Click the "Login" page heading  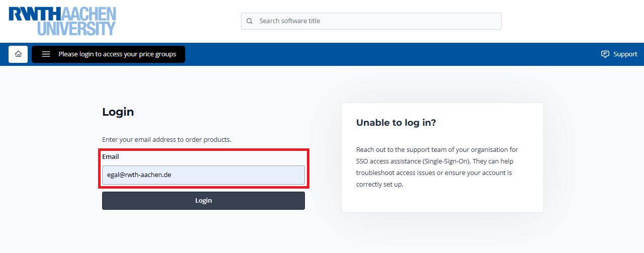[118, 112]
